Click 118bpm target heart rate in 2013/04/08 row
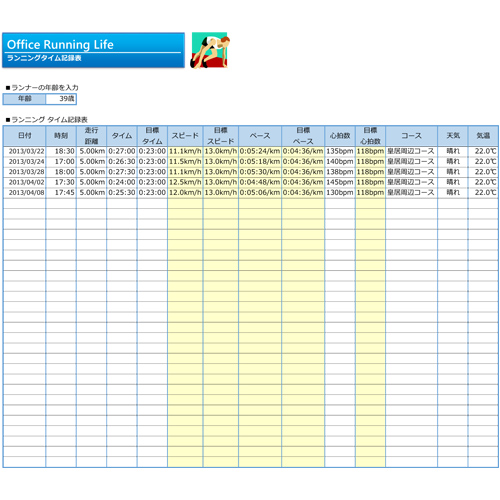500x500 pixels. (370, 193)
